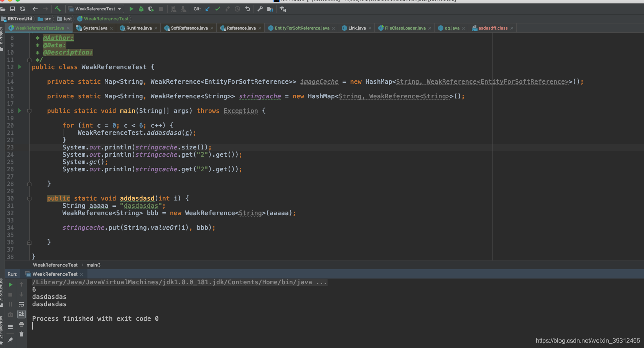
Task: Close the Link.java tab
Action: 370,28
